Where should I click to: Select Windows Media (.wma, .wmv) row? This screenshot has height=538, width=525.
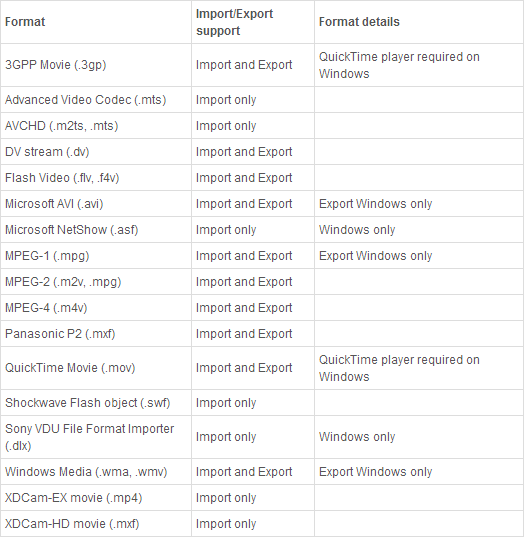262,472
